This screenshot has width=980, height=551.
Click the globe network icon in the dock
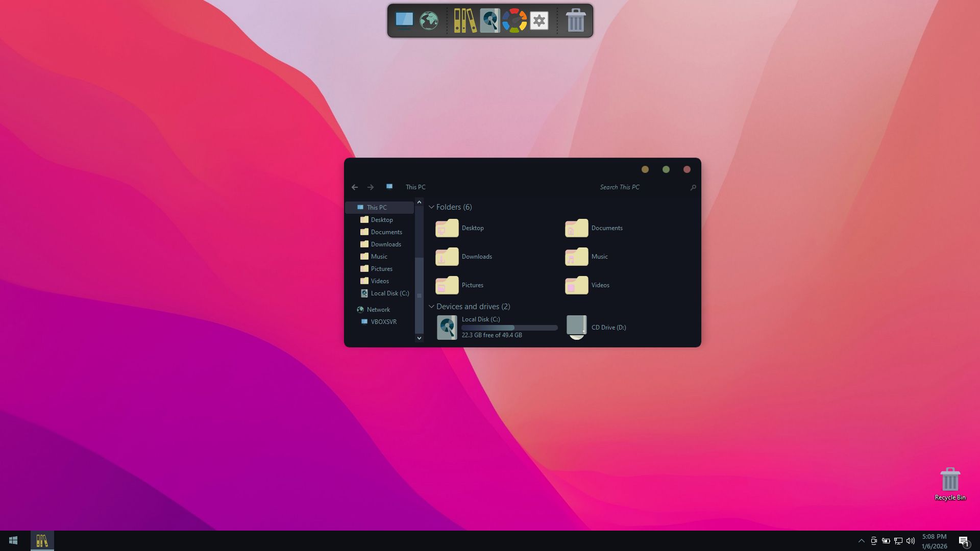(x=429, y=20)
